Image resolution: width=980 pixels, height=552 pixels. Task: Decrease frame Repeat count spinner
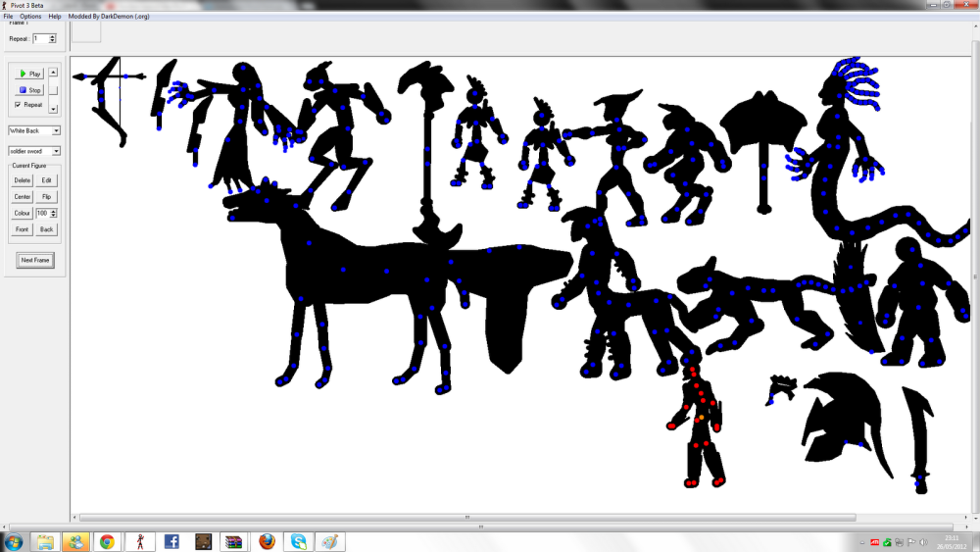[x=53, y=41]
